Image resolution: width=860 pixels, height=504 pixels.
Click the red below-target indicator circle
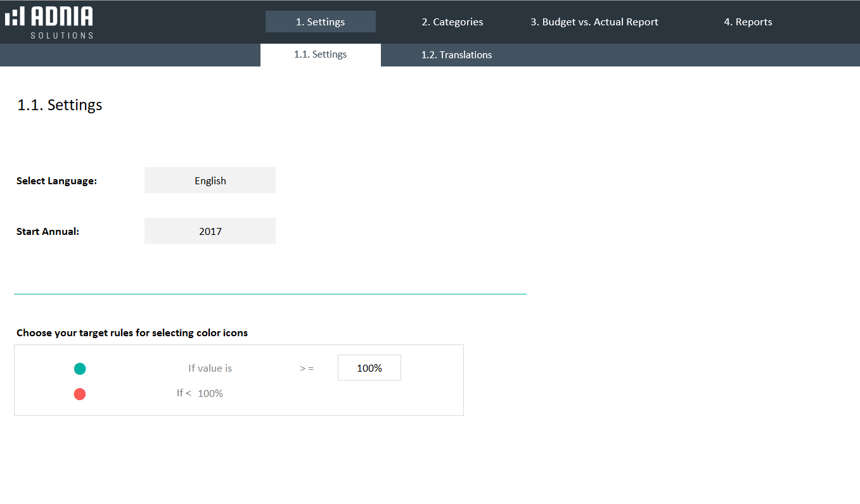click(80, 394)
